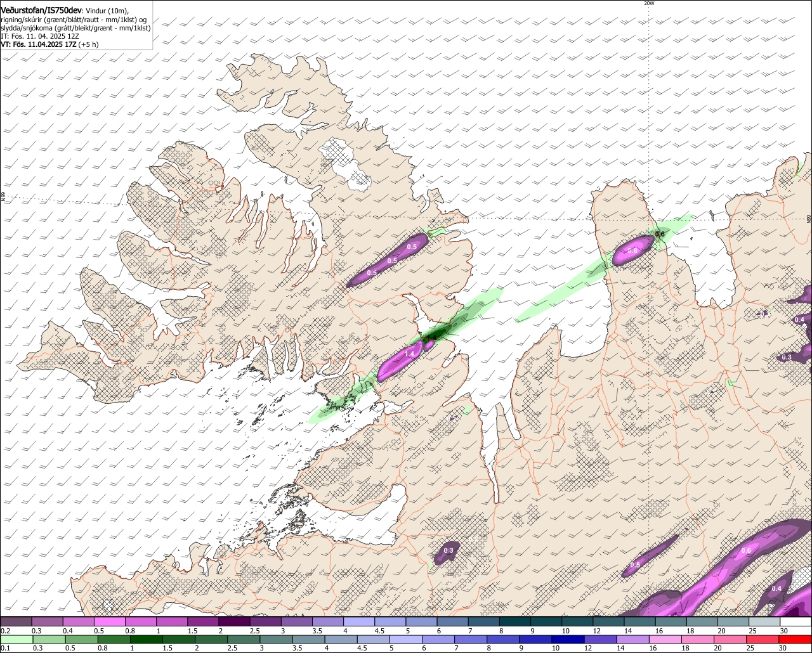The width and height of the screenshot is (812, 653).
Task: Click the Veðurstofan/IS750dev title text
Action: [x=41, y=10]
